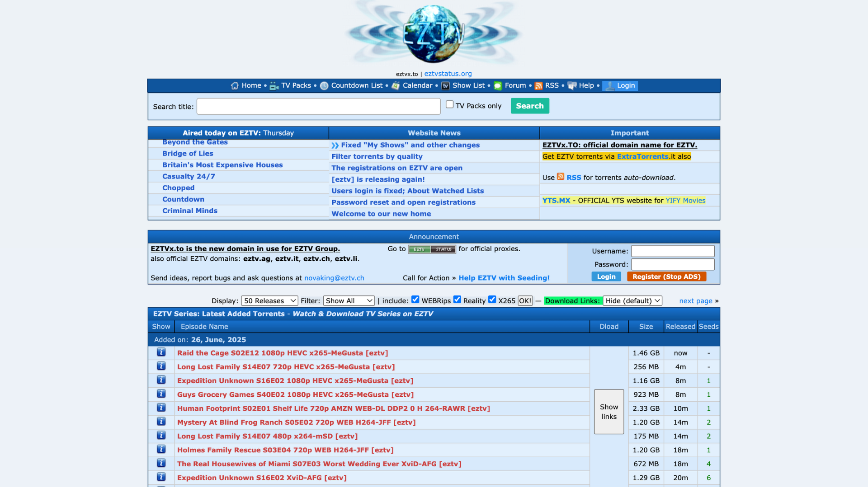
Task: Disable the X265 include checkbox
Action: tap(492, 299)
